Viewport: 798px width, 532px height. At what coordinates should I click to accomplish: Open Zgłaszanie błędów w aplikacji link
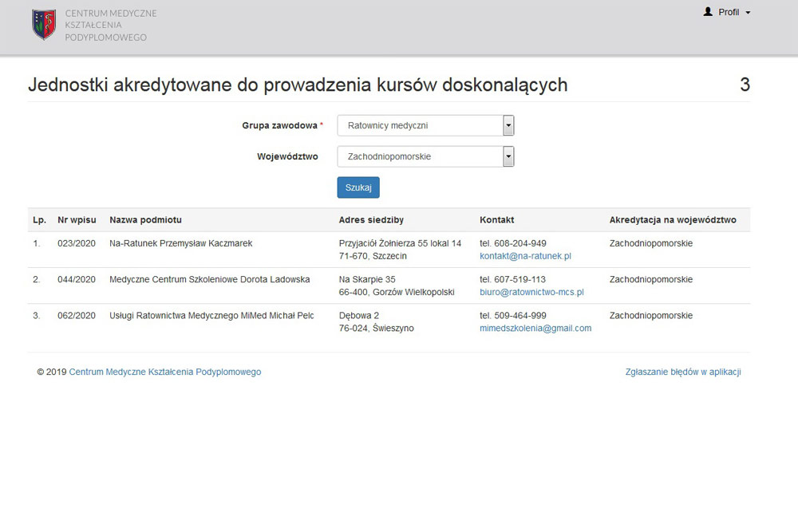click(683, 372)
